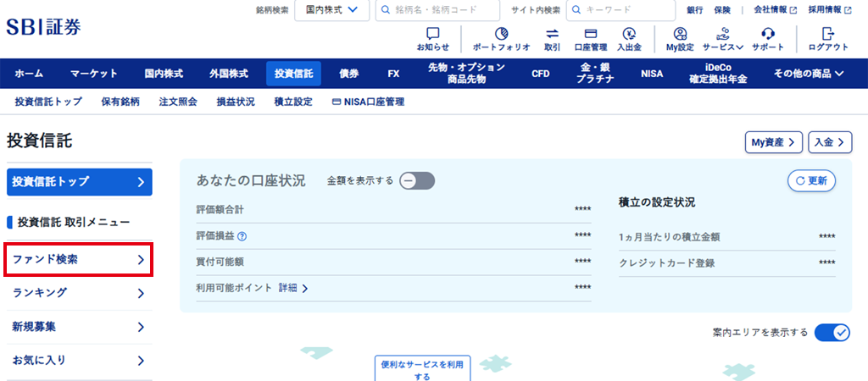Click the クレジットカード登録 row text
Image resolution: width=868 pixels, height=381 pixels.
(x=667, y=263)
